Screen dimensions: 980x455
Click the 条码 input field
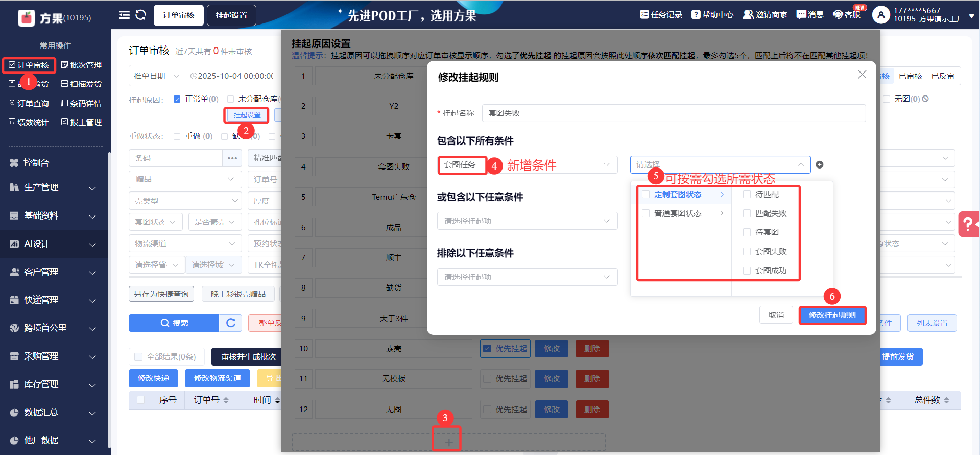(x=175, y=158)
